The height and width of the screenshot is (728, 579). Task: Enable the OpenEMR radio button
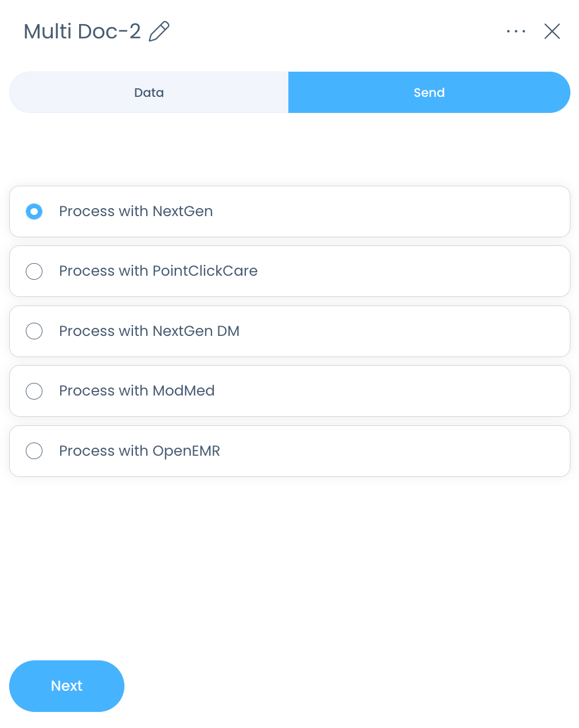tap(34, 451)
